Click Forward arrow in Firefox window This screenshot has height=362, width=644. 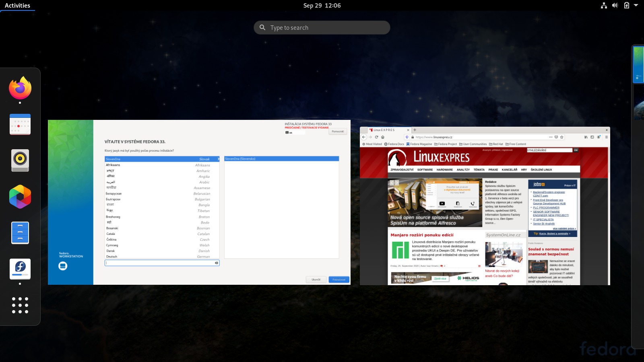(370, 137)
